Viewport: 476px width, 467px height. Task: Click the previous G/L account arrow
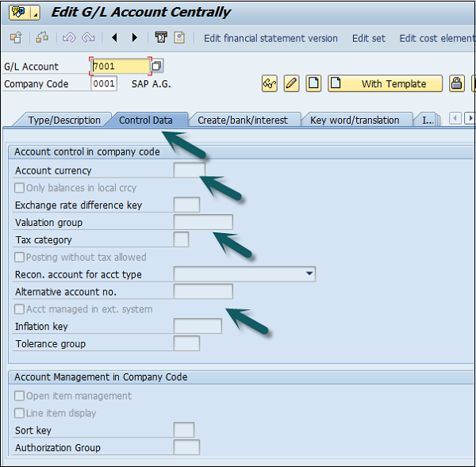coord(115,38)
